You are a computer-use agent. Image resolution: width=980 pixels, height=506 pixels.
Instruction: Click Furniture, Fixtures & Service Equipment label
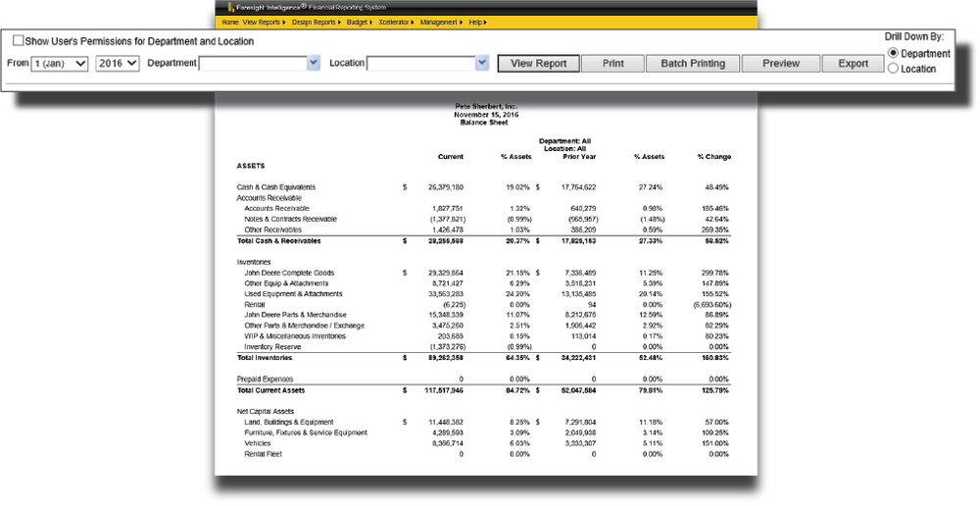click(x=306, y=432)
